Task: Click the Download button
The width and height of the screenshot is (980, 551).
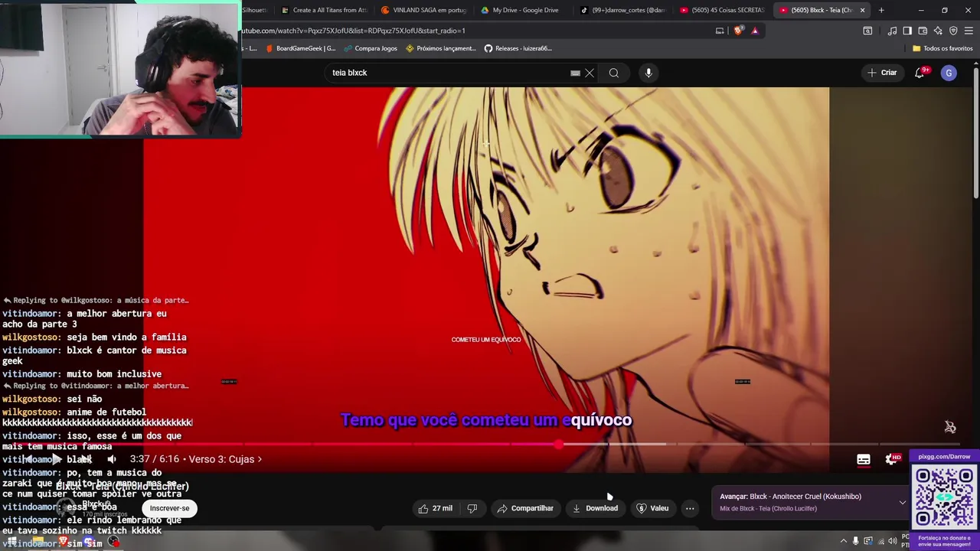Action: [595, 508]
